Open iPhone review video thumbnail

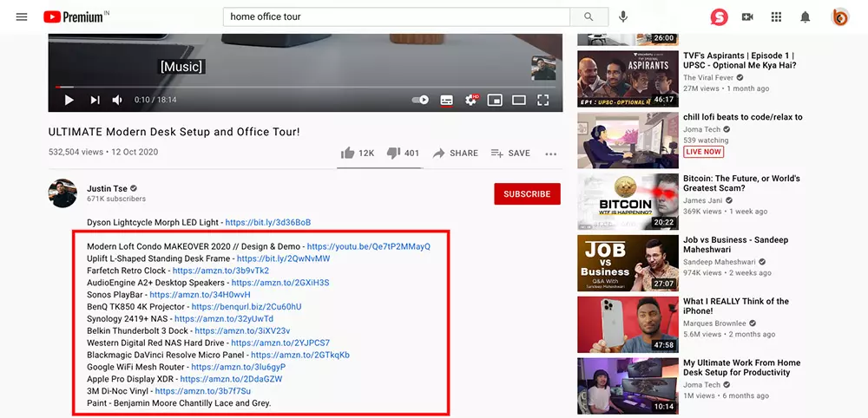(x=628, y=324)
